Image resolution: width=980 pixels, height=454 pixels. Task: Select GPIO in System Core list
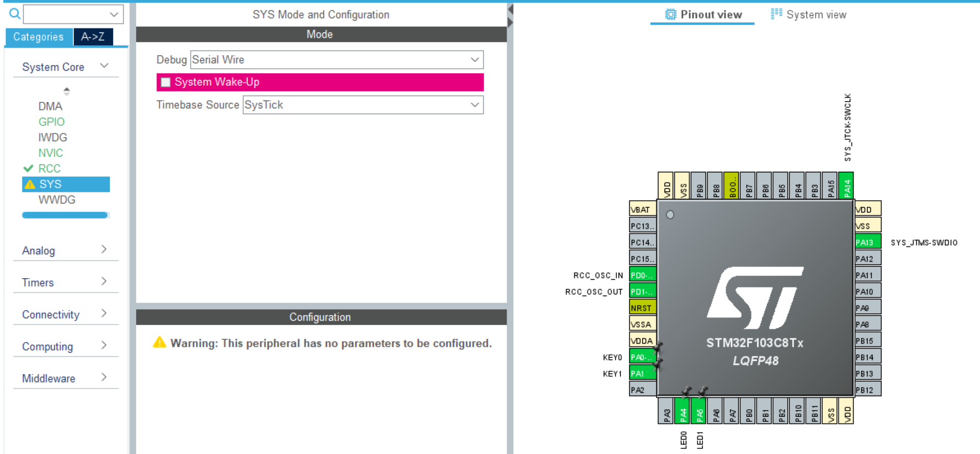point(51,122)
